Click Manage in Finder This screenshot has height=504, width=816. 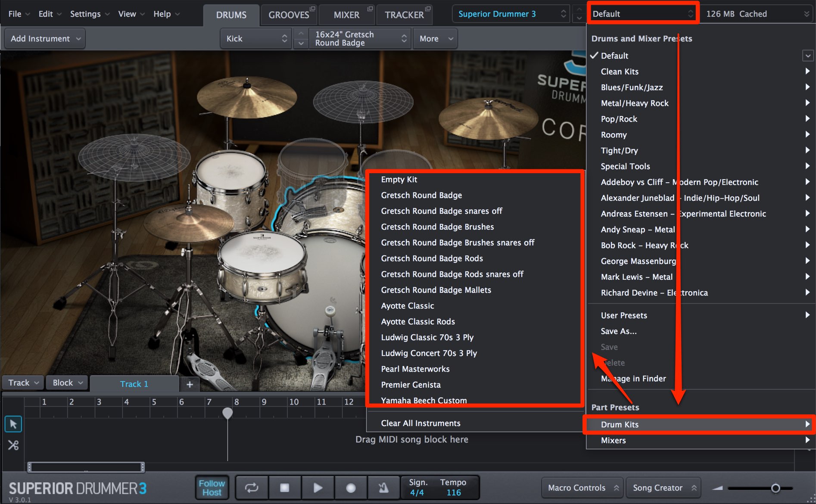[x=701, y=379]
